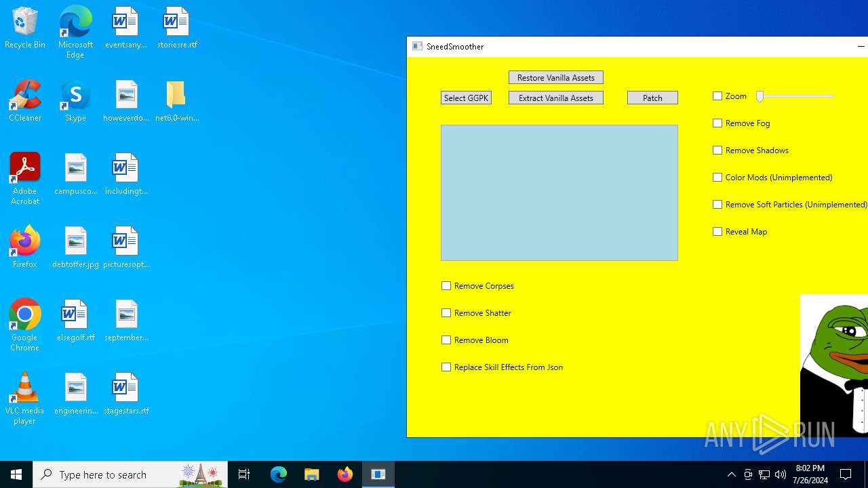Open the network tray icon
Viewport: 868px width, 488px height.
pyautogui.click(x=764, y=474)
